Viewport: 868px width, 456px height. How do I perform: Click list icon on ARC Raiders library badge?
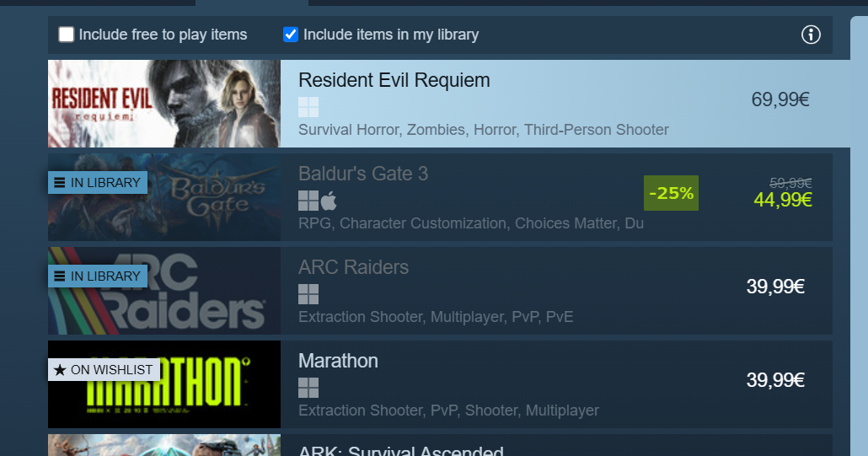point(60,276)
